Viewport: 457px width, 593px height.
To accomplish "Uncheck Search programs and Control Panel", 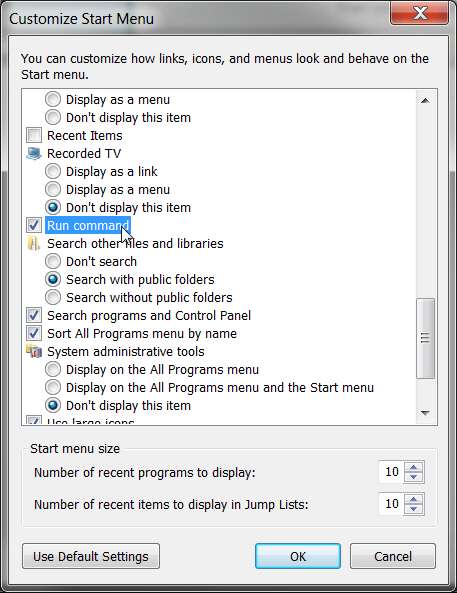I will tap(34, 315).
